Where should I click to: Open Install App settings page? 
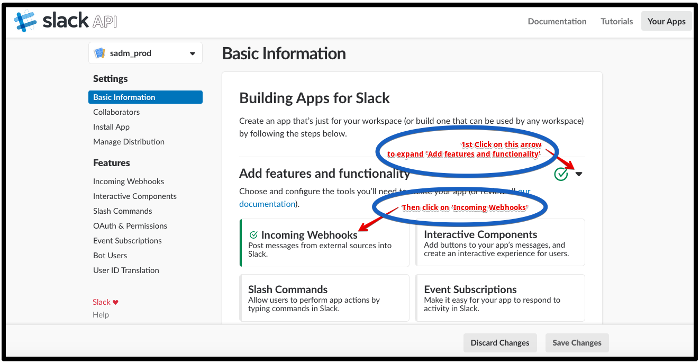point(111,127)
